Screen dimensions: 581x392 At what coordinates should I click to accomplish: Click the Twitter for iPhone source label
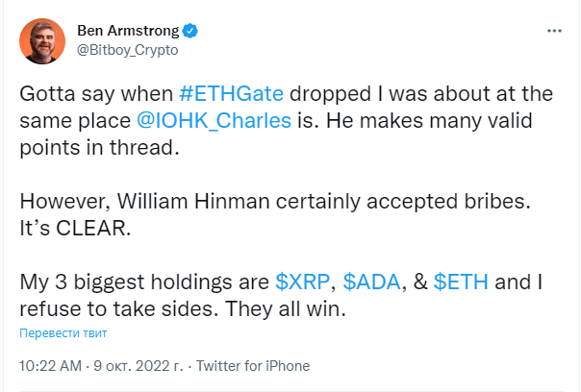[x=253, y=366]
